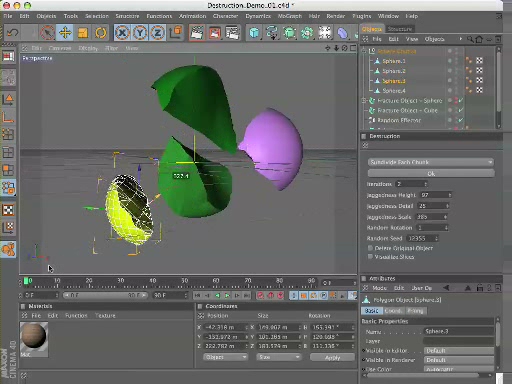Open Visible in Editor Default dropdown
The image size is (512, 384).
(x=459, y=351)
